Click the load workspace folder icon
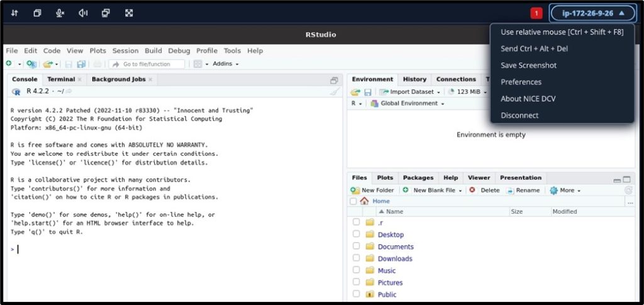This screenshot has height=305, width=644. (x=355, y=92)
